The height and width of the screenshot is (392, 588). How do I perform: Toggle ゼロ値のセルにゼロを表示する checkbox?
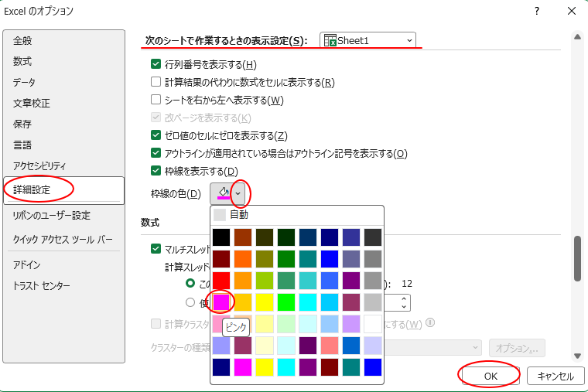tap(156, 135)
